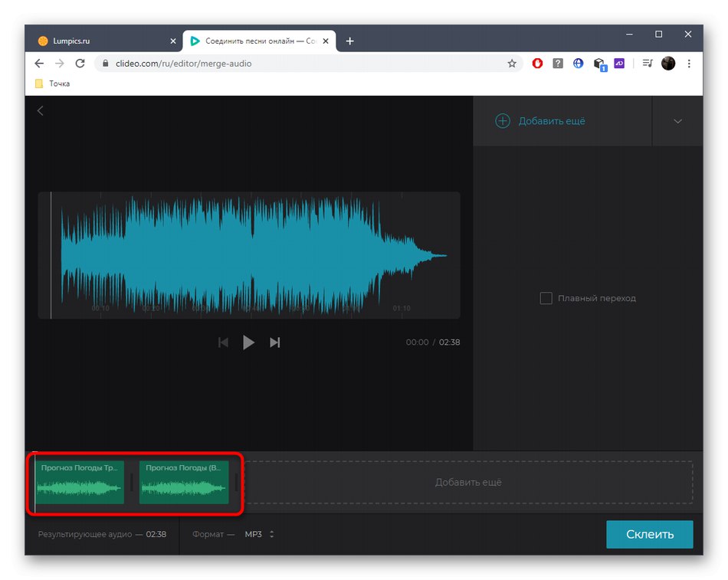The image size is (728, 580).
Task: Open the MP3 format selector
Action: (259, 534)
